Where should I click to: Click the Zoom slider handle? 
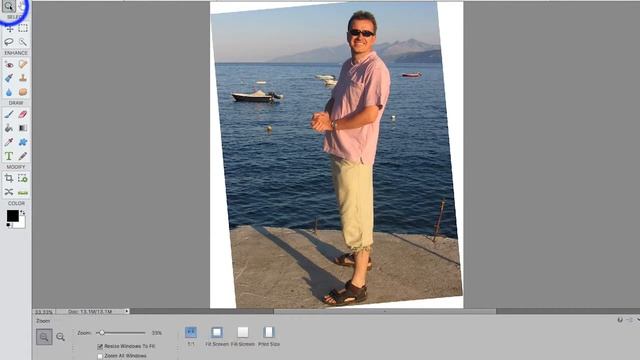tap(102, 333)
